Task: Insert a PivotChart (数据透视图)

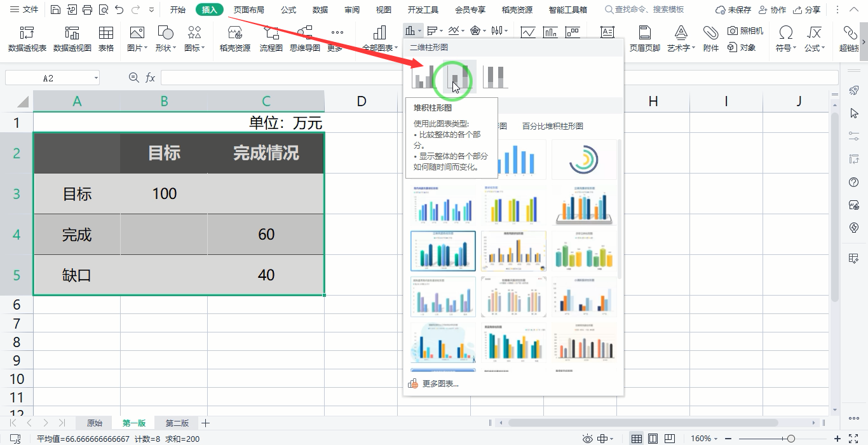Action: pyautogui.click(x=72, y=39)
